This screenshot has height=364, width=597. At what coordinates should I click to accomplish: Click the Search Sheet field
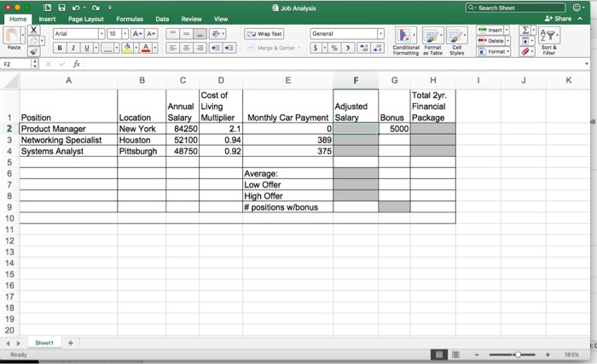click(x=515, y=8)
